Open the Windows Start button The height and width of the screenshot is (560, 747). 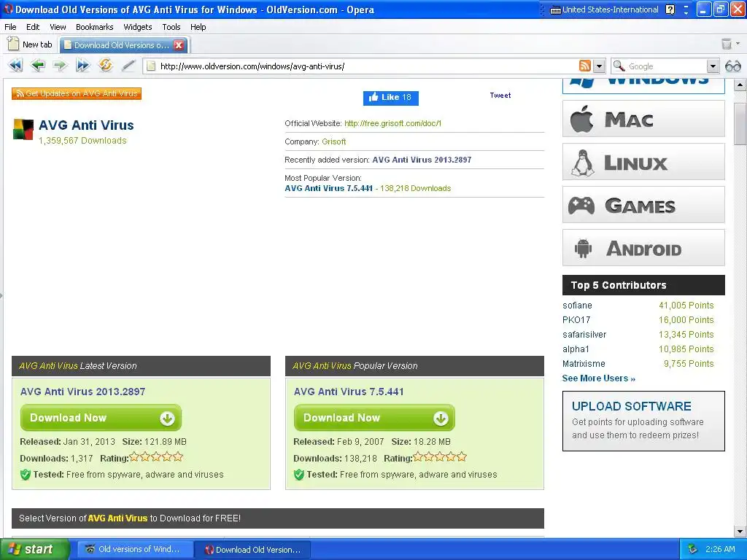(x=35, y=549)
